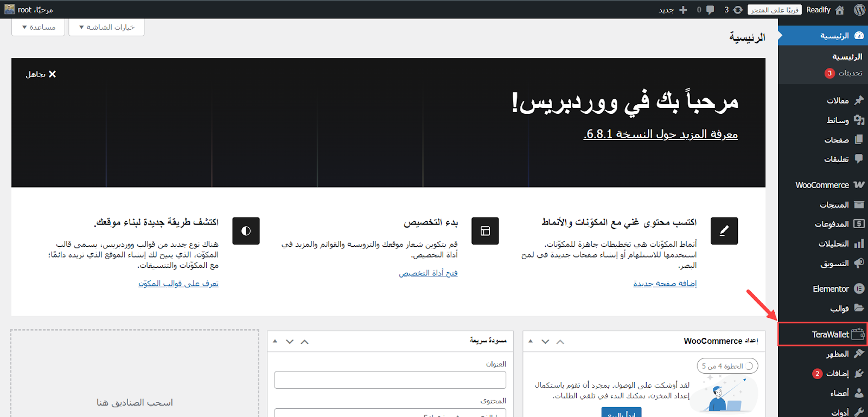Click the plugins plug icon next to إضافات

click(x=859, y=373)
